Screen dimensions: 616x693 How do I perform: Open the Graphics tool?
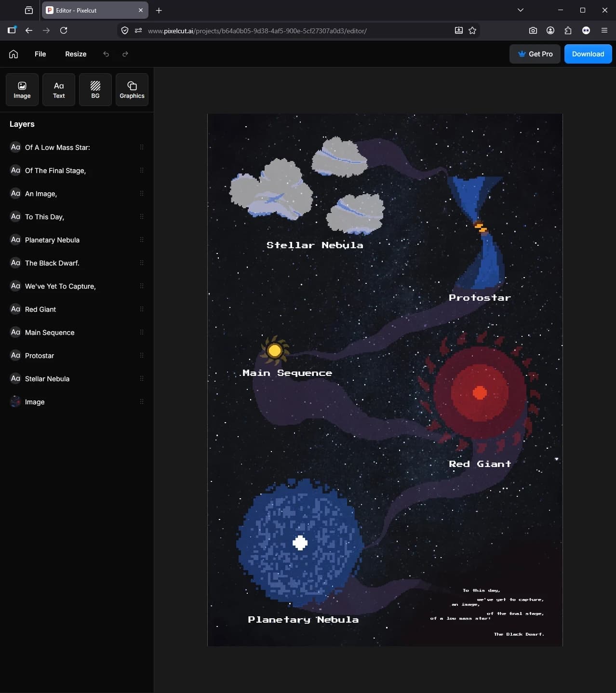point(132,90)
